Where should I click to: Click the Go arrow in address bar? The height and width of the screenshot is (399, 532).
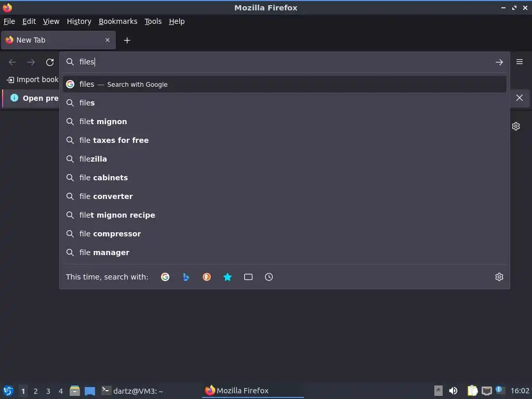pos(499,62)
